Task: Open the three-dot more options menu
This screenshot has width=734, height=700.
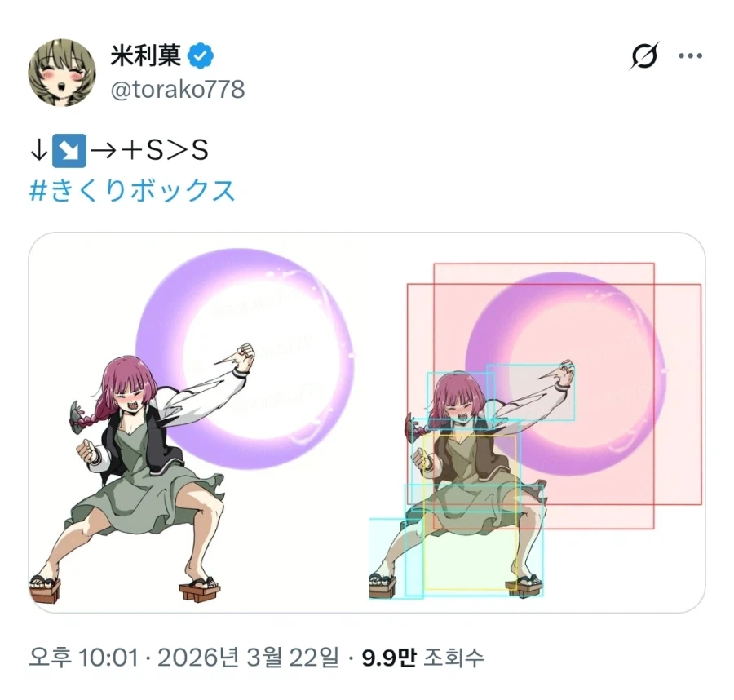Action: click(691, 55)
